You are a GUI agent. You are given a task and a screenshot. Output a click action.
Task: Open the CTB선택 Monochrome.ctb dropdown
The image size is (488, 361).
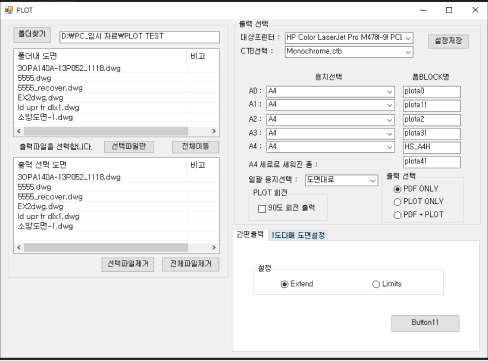[x=349, y=52]
